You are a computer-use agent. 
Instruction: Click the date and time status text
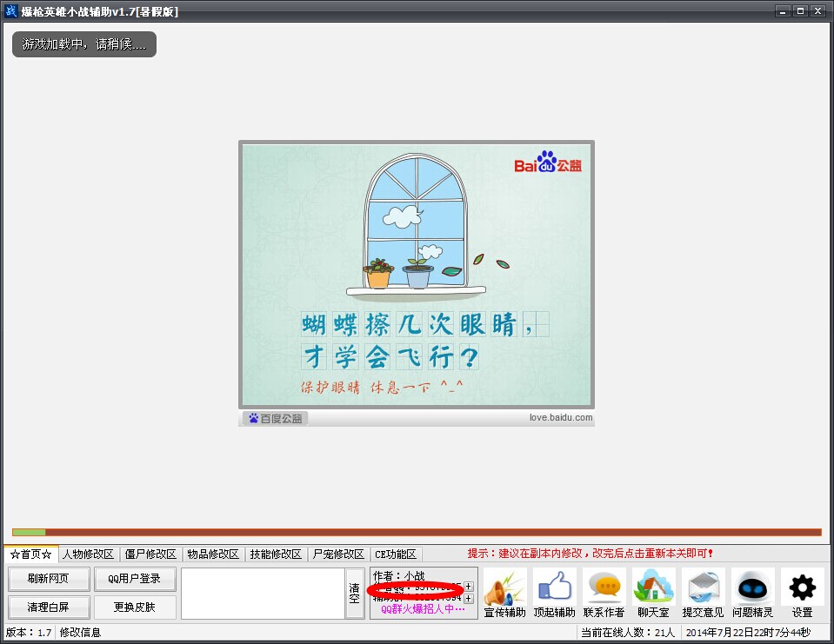[748, 633]
